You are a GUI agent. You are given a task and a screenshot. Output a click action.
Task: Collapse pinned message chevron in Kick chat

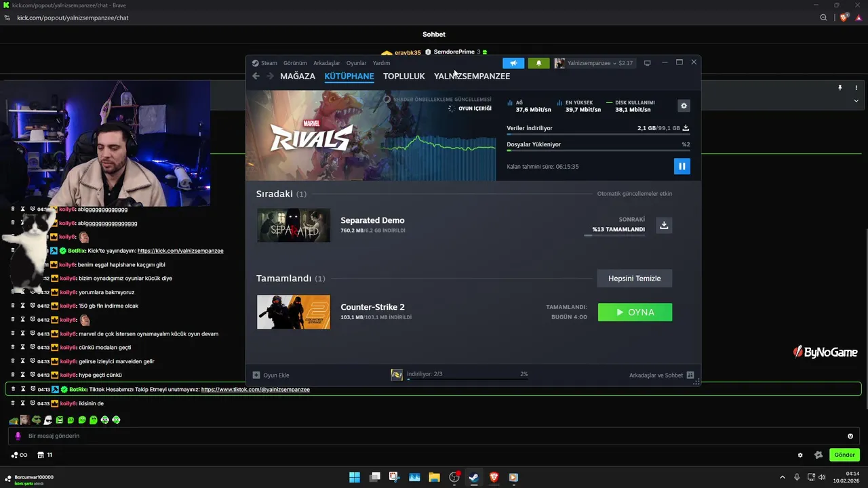click(x=856, y=101)
